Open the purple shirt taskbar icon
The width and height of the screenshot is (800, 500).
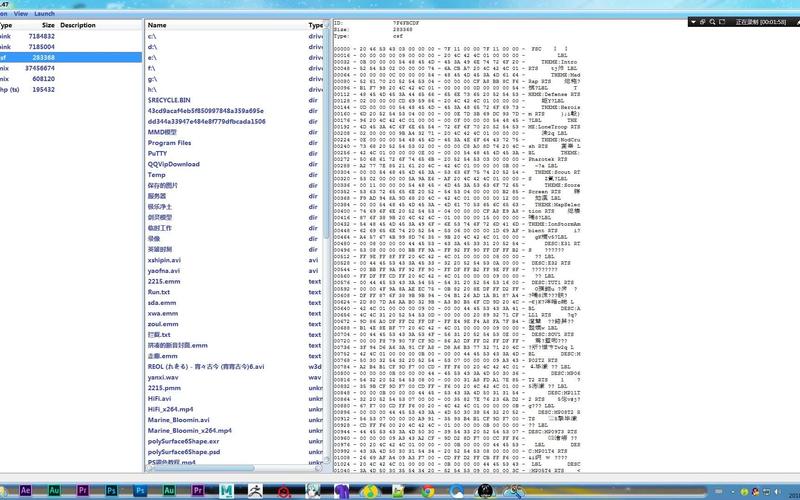pyautogui.click(x=341, y=491)
